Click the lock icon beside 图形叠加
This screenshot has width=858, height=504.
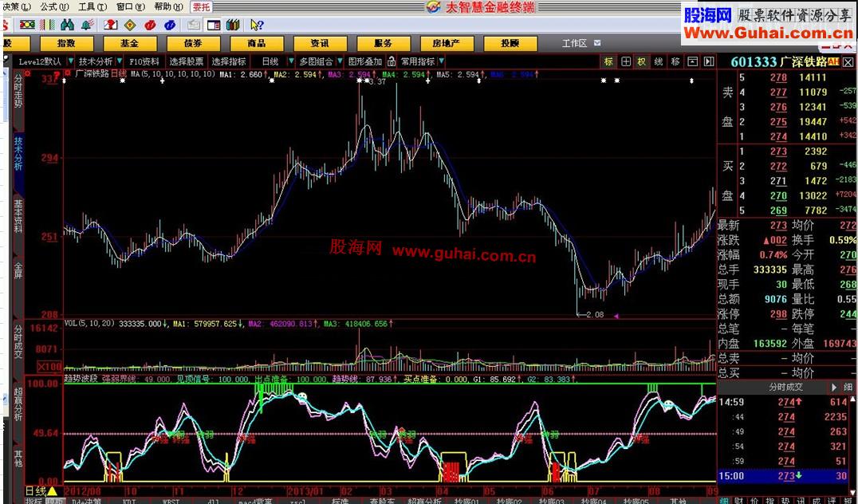tap(392, 62)
